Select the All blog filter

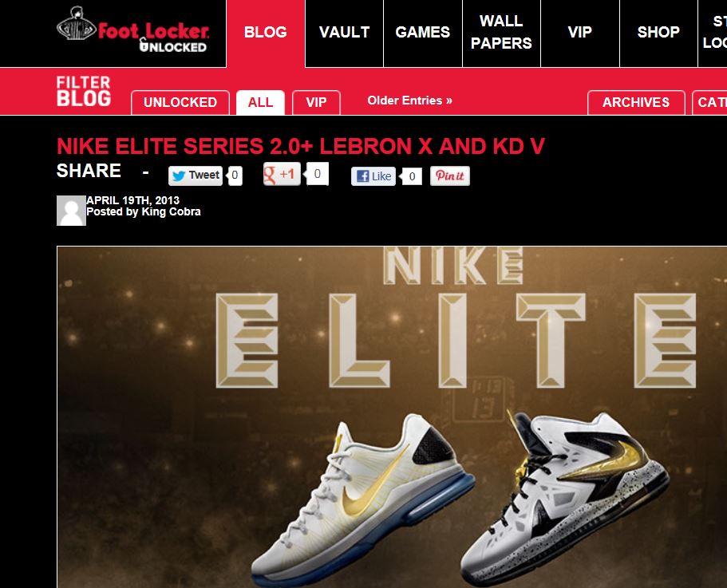pyautogui.click(x=260, y=102)
